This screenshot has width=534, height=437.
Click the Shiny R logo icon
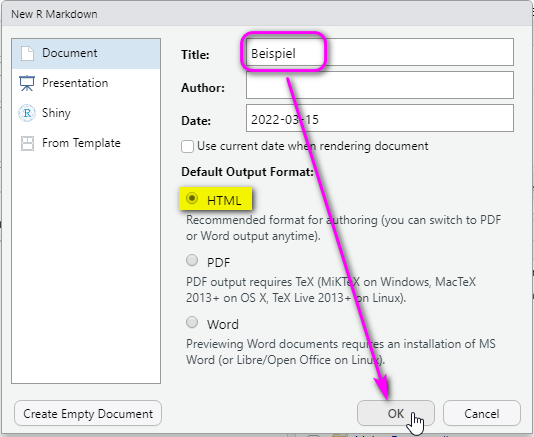click(x=27, y=113)
